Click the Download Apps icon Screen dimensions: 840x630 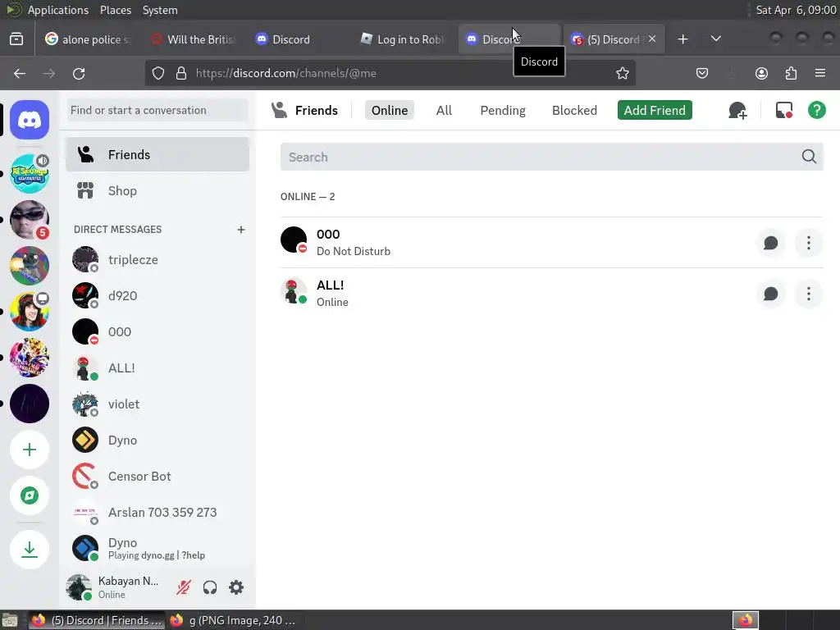coord(30,549)
